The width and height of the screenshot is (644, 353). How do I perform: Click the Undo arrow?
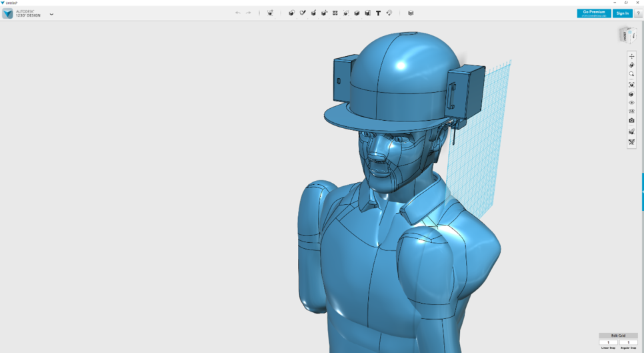point(238,13)
